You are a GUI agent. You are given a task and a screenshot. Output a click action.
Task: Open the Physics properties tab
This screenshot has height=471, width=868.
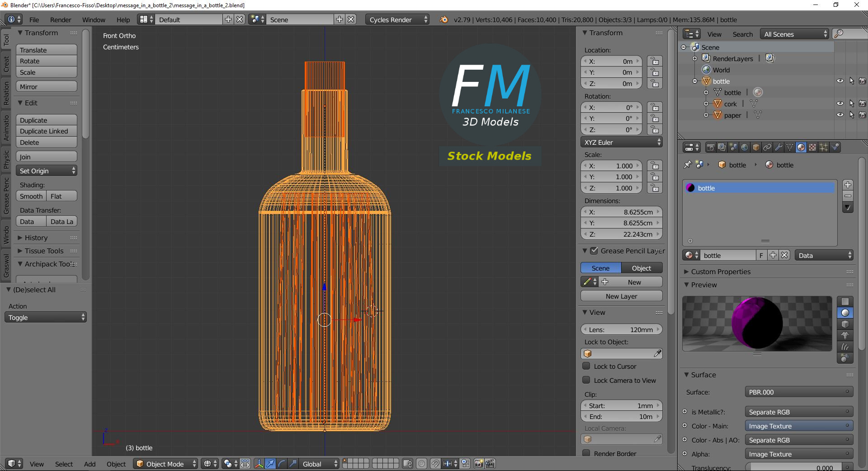pos(835,147)
